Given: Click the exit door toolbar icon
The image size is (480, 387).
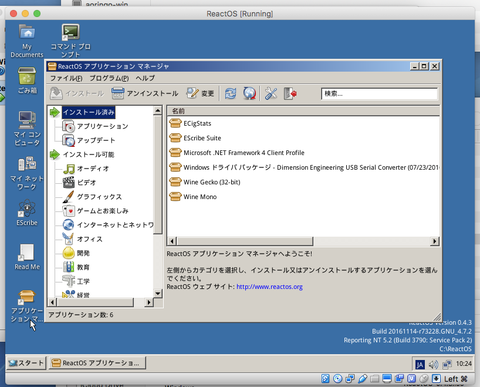Looking at the screenshot, I should click(290, 94).
